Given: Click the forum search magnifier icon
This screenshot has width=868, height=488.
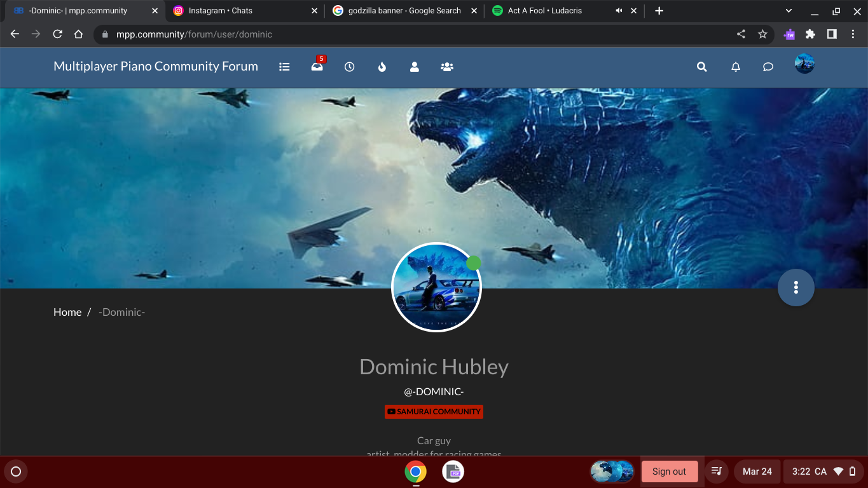Looking at the screenshot, I should pos(701,67).
